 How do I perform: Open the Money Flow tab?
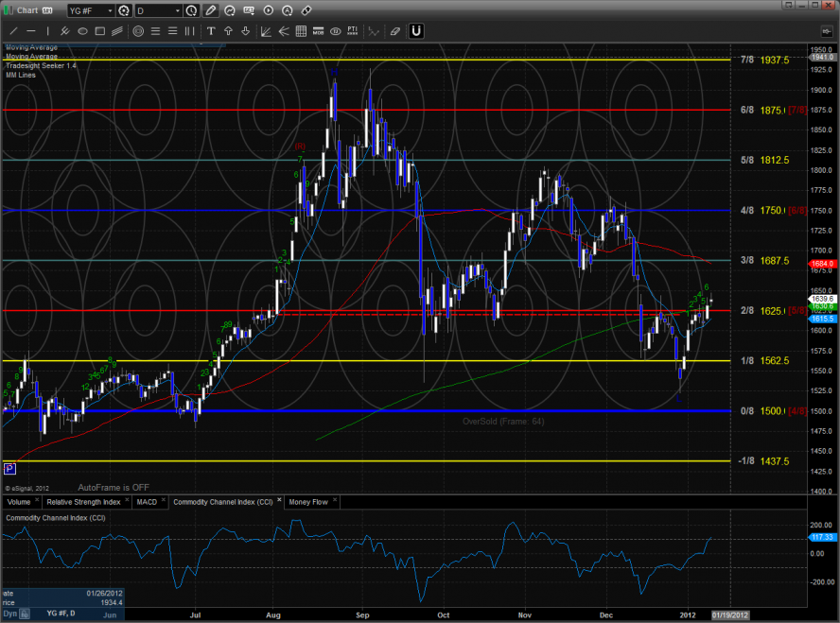pos(308,502)
